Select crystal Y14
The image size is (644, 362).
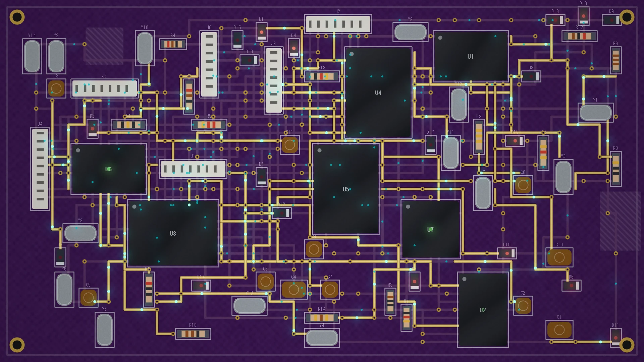[x=32, y=56]
